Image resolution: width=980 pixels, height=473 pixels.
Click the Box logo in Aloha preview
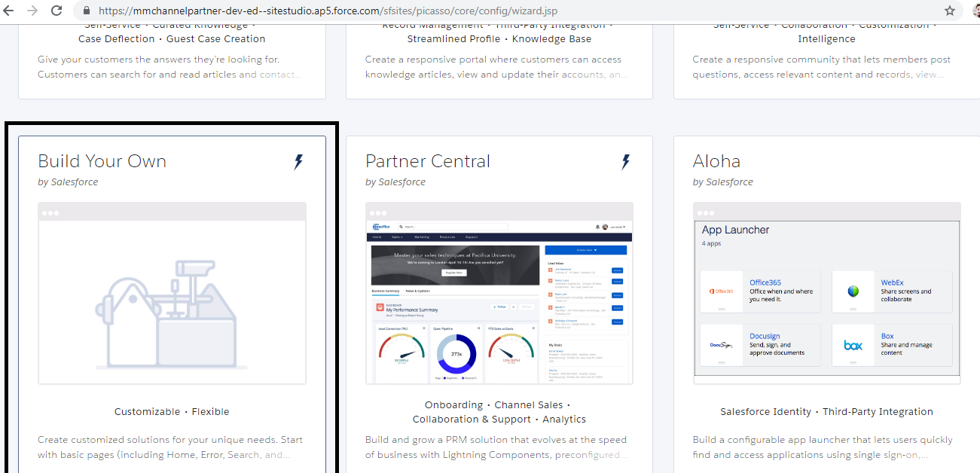853,345
